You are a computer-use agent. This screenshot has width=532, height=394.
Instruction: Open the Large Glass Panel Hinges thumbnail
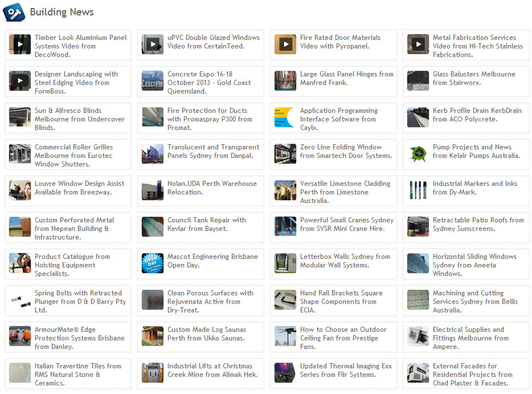pos(285,81)
